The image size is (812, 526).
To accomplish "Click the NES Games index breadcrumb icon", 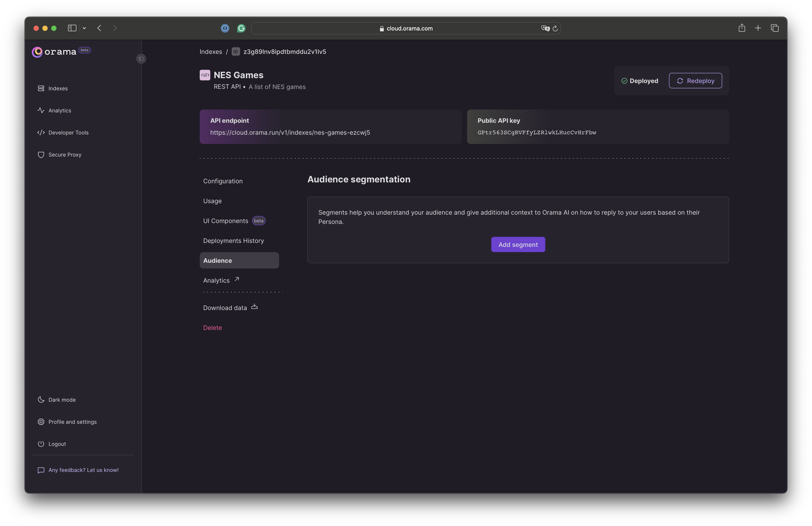I will tap(235, 51).
